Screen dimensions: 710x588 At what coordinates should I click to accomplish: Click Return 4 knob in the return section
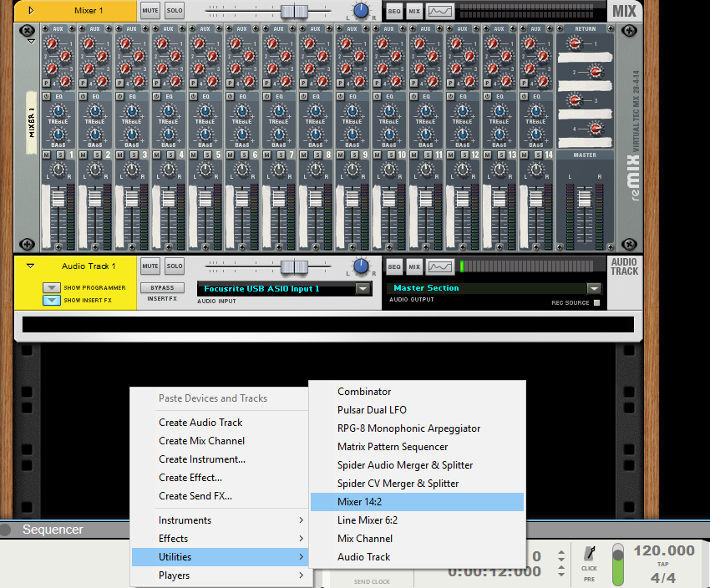[x=596, y=129]
